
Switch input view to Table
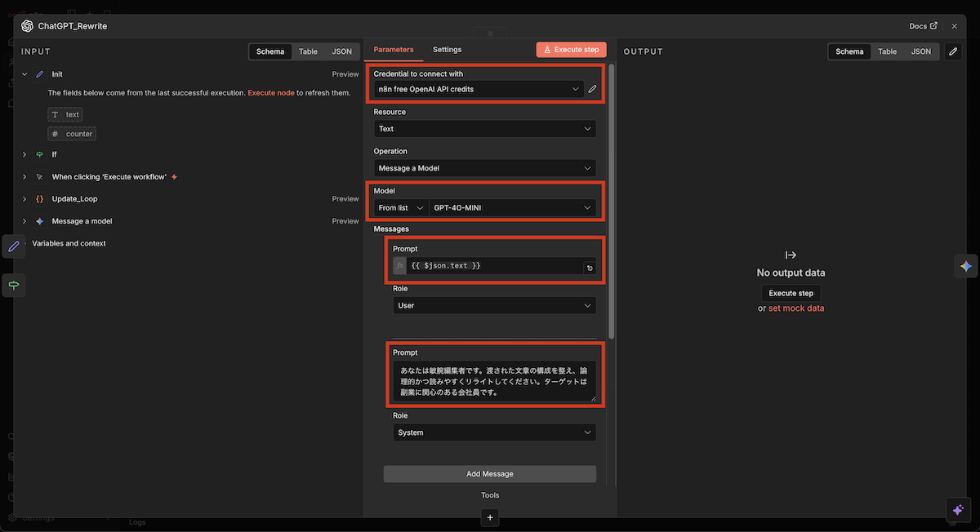308,51
